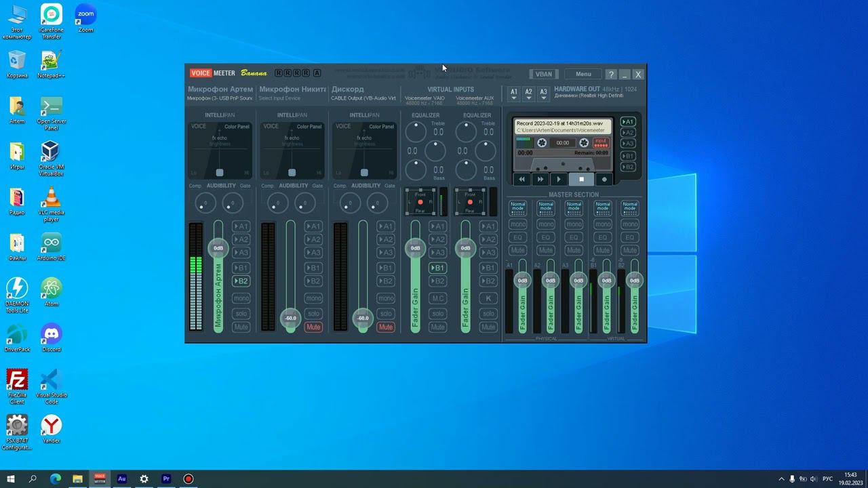The image size is (868, 488).
Task: Assign the cassette recorder to bus A1
Action: [628, 122]
